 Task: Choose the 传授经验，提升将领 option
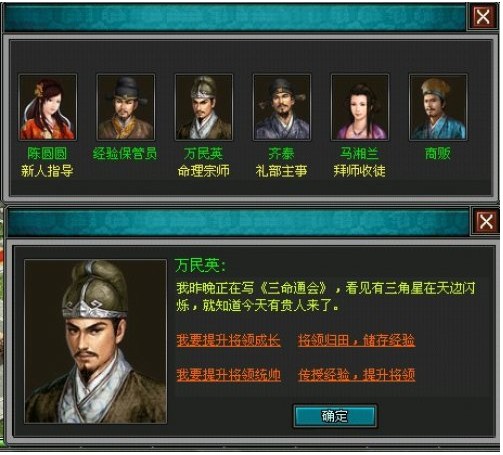[x=356, y=375]
